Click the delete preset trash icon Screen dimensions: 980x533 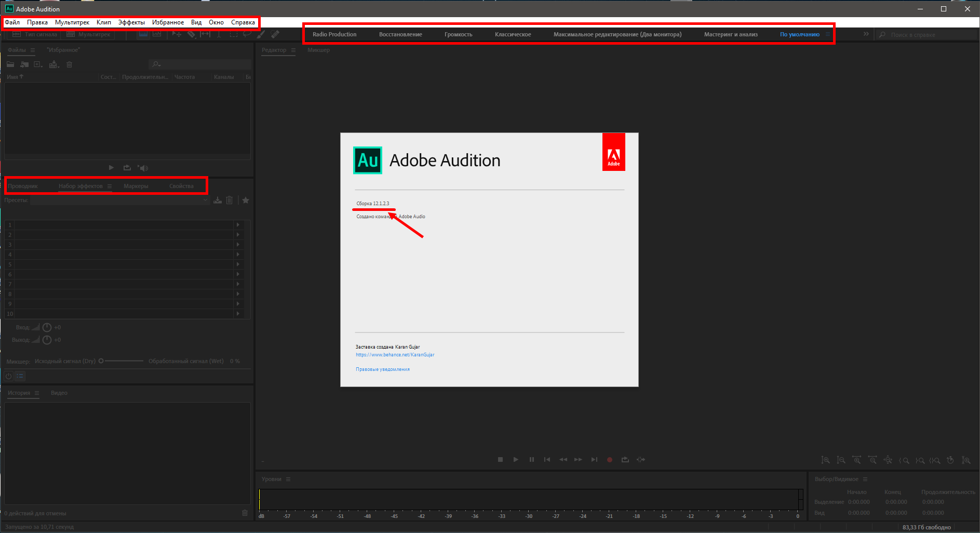tap(230, 200)
